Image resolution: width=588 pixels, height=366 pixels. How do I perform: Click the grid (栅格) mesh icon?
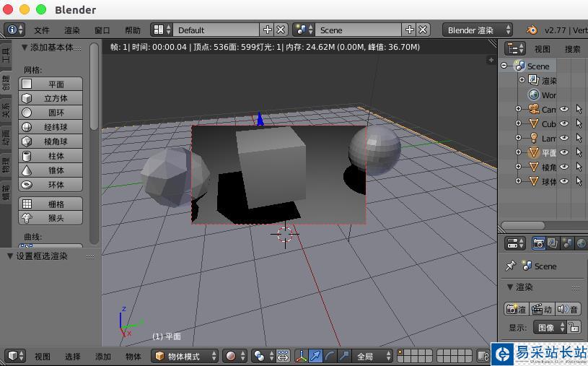tap(27, 204)
